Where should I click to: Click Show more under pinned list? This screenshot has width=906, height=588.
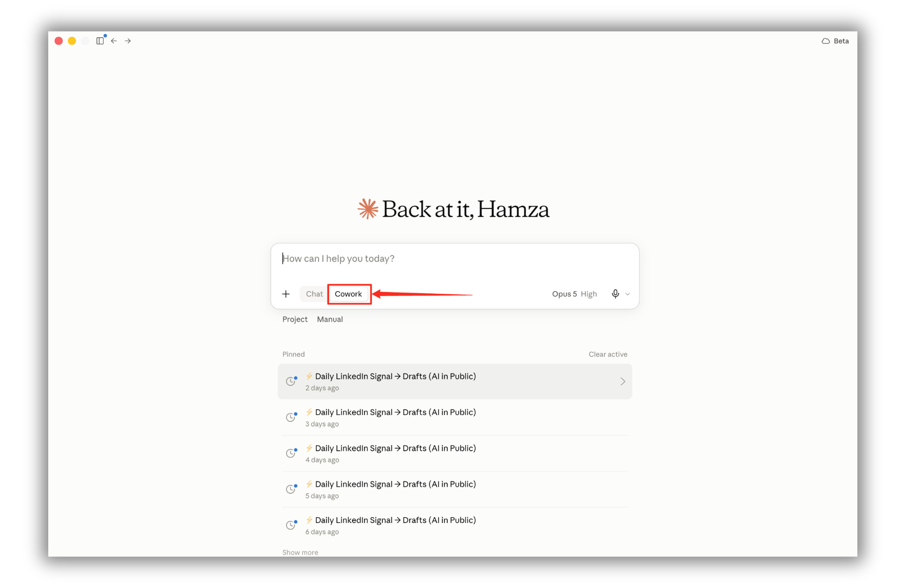pyautogui.click(x=300, y=552)
